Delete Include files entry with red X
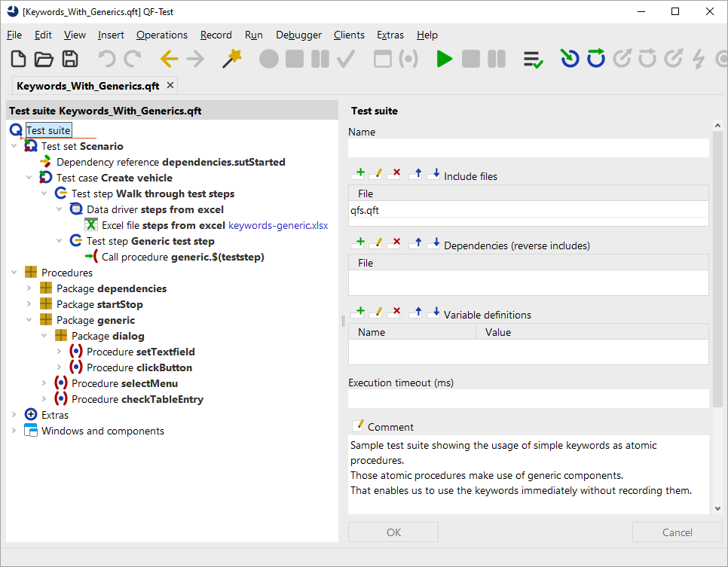Image resolution: width=728 pixels, height=567 pixels. [x=394, y=174]
